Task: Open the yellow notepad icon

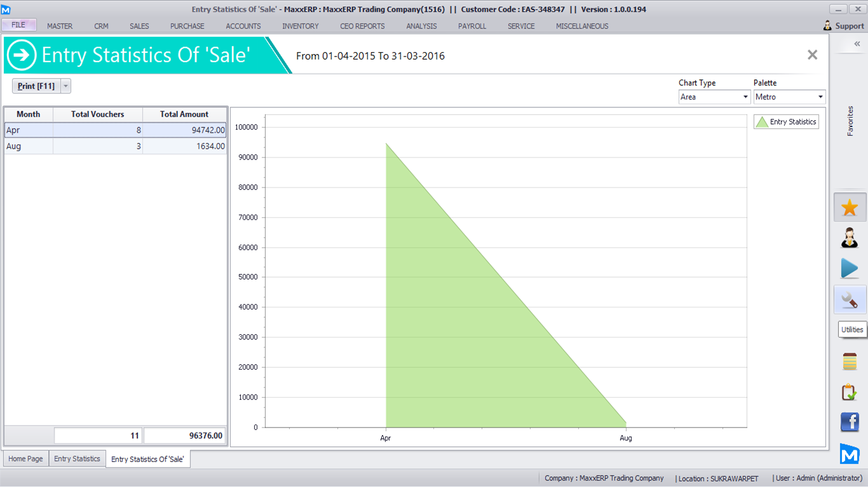Action: point(850,362)
